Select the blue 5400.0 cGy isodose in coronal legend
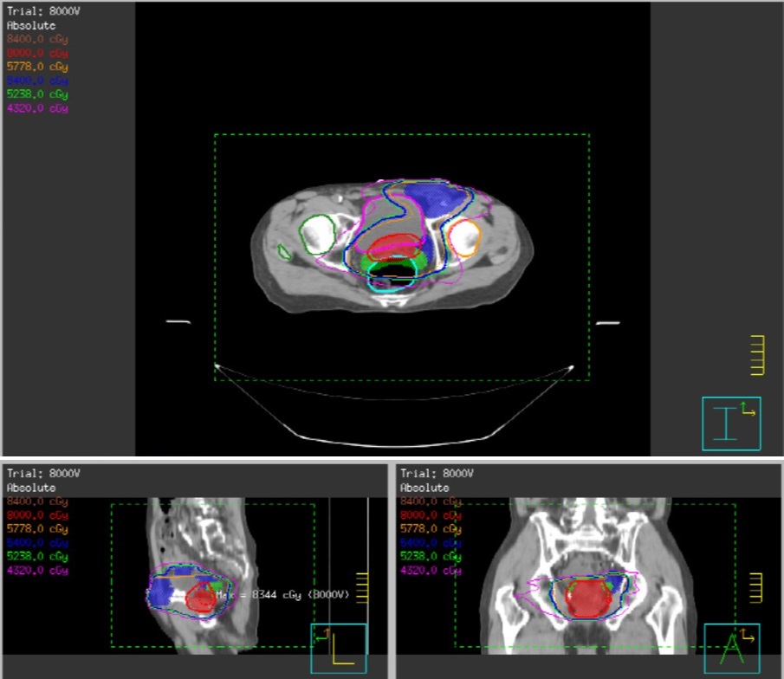The image size is (784, 679). point(431,543)
